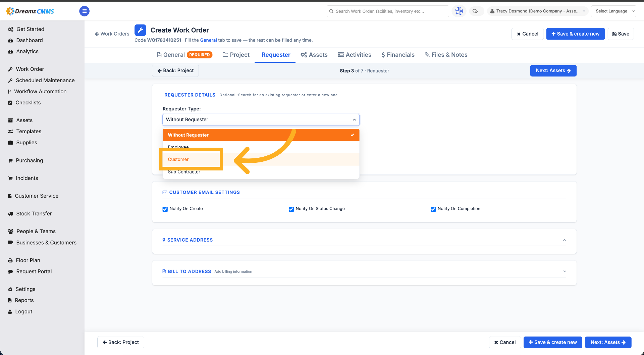The width and height of the screenshot is (644, 355).
Task: Toggle the blue hamburger sidebar menu icon
Action: tap(84, 11)
